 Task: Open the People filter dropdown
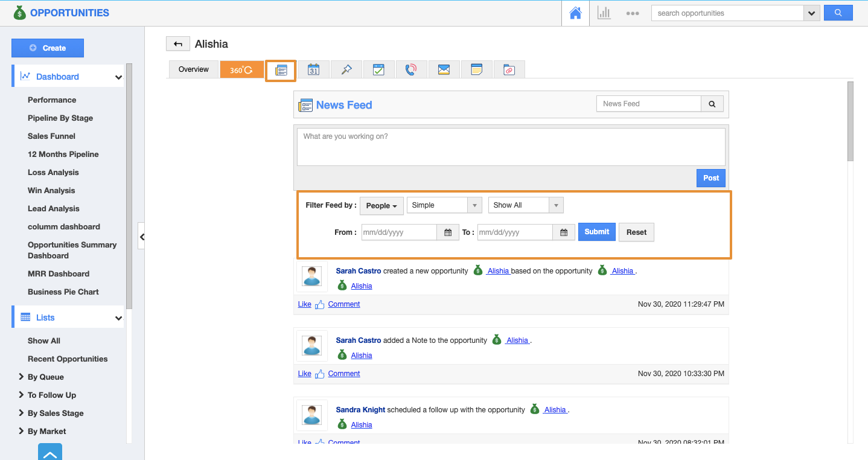tap(381, 206)
